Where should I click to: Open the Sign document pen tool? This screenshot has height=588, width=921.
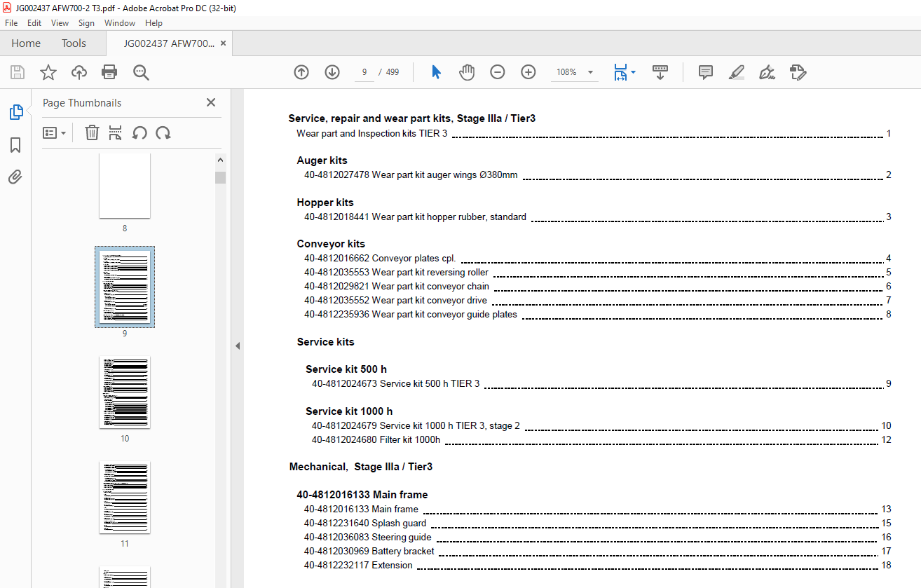tap(767, 72)
